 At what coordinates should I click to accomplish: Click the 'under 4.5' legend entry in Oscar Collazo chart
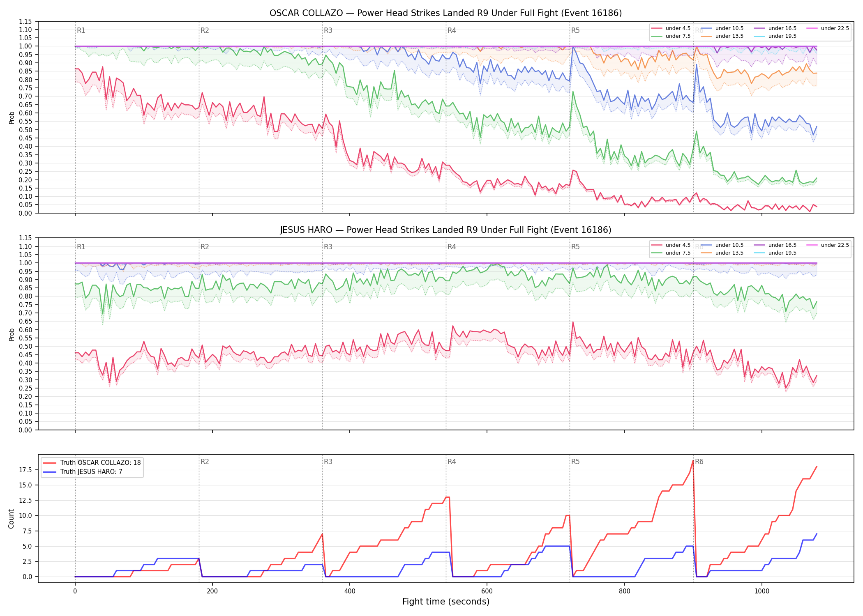[671, 28]
